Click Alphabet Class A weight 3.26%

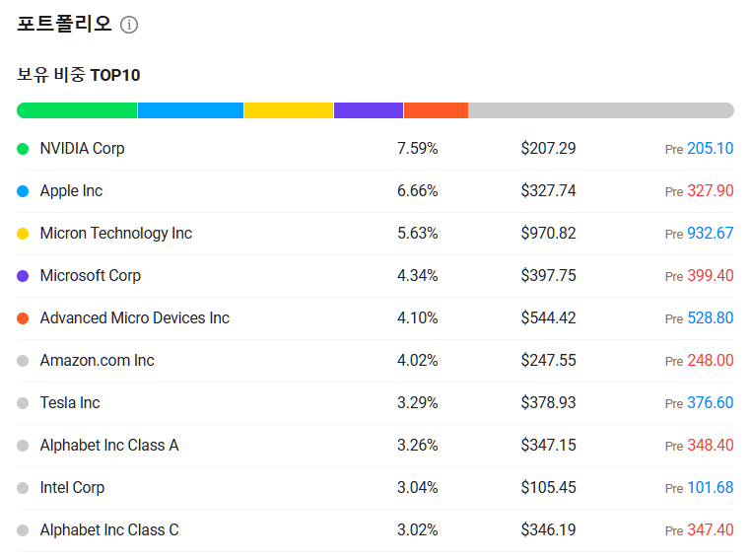(418, 445)
